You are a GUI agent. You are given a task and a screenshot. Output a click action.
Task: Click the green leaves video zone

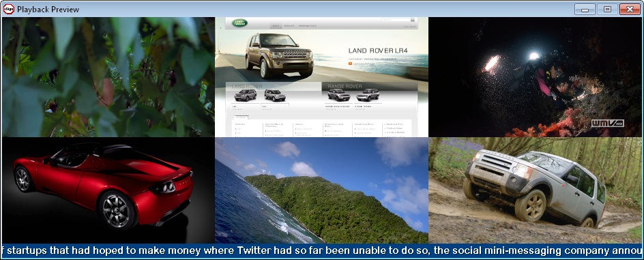108,77
